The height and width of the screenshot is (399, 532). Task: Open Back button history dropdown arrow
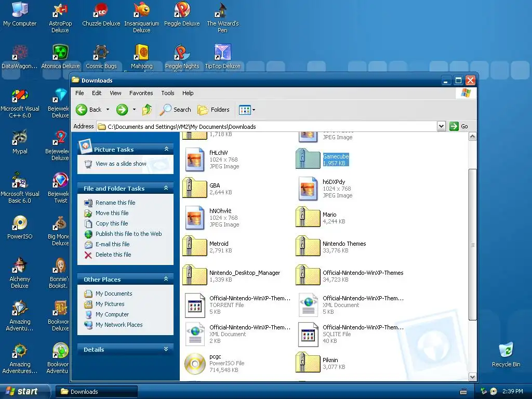coord(108,110)
